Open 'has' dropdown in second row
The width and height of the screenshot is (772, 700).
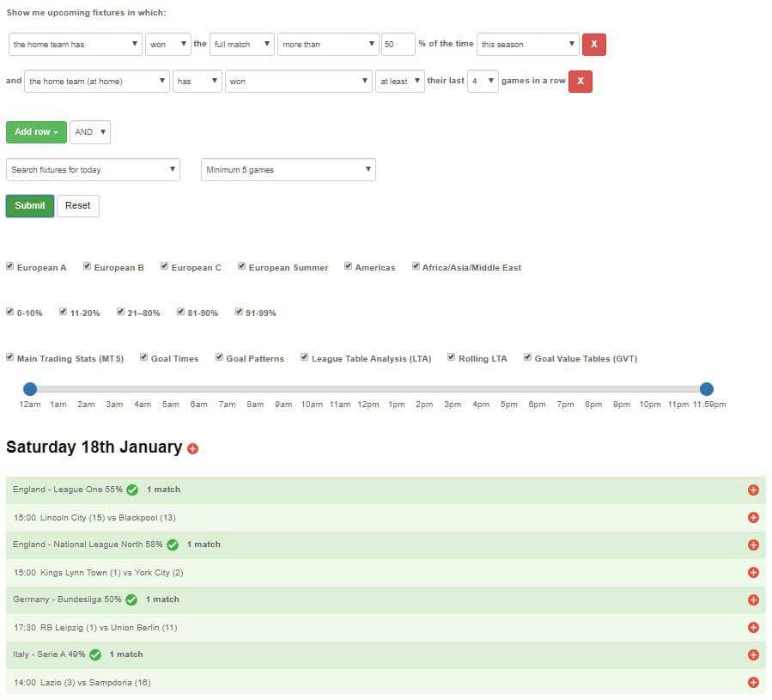(x=197, y=82)
